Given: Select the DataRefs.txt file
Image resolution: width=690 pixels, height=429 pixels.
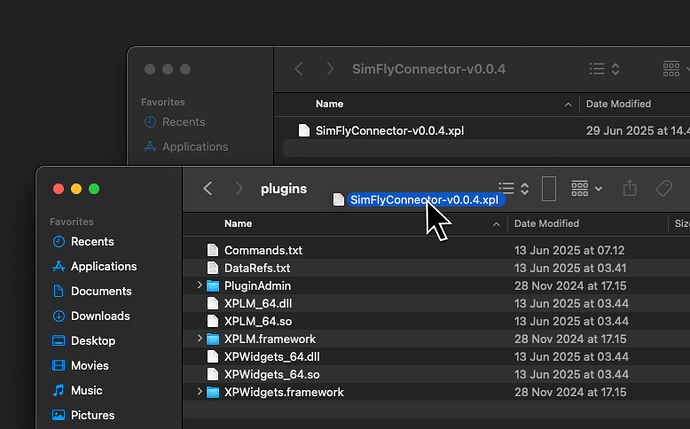Looking at the screenshot, I should click(256, 268).
